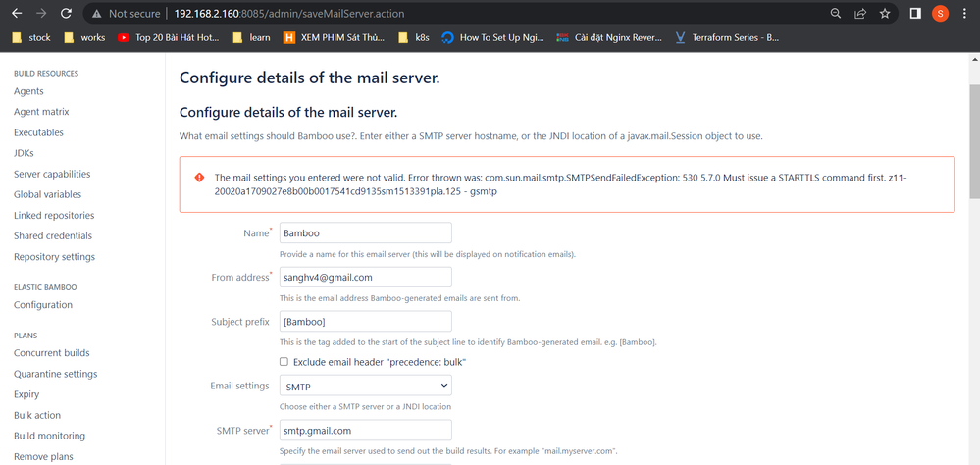
Task: Open YouTube Top 20 Bài Hát bookmark
Action: coord(169,37)
